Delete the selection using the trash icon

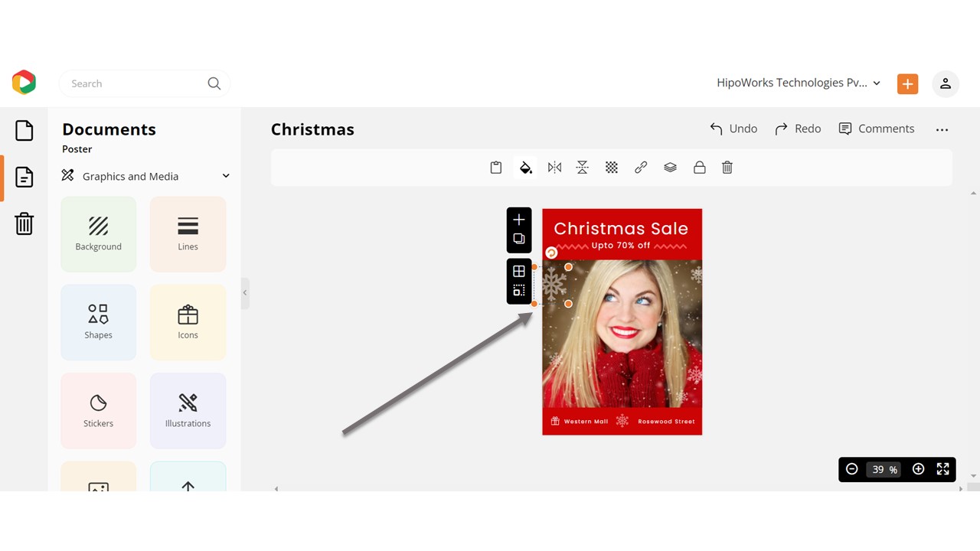(727, 167)
